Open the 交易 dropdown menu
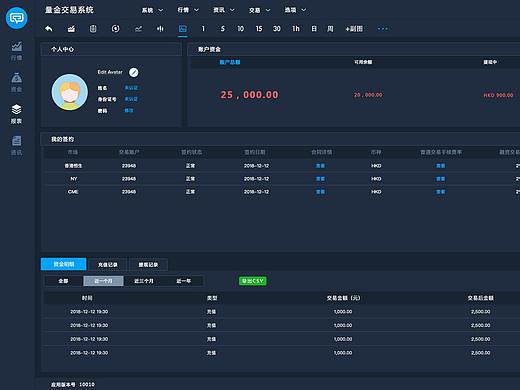Viewport: 520px width, 390px height. 260,10
